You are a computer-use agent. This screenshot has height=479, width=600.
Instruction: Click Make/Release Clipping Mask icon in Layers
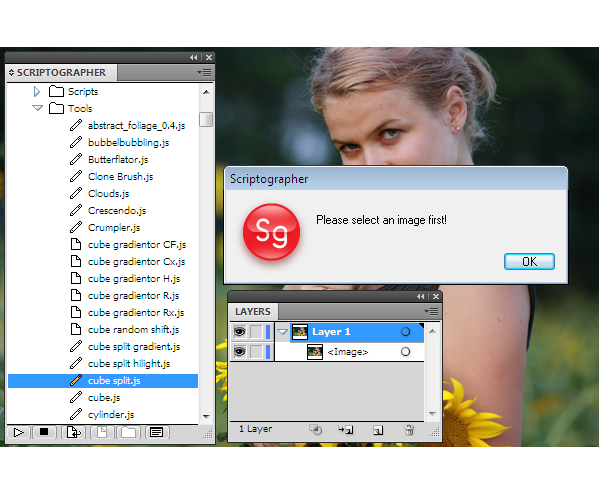coord(316,430)
